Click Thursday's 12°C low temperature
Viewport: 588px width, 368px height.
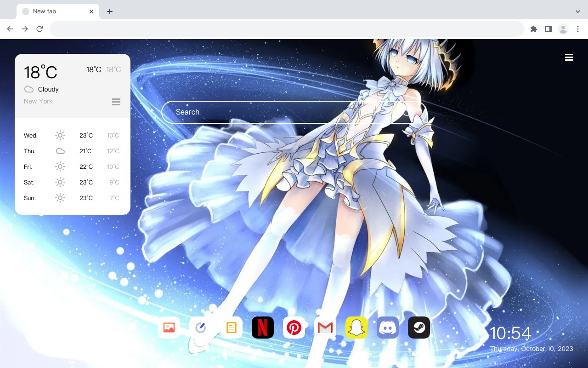[113, 151]
